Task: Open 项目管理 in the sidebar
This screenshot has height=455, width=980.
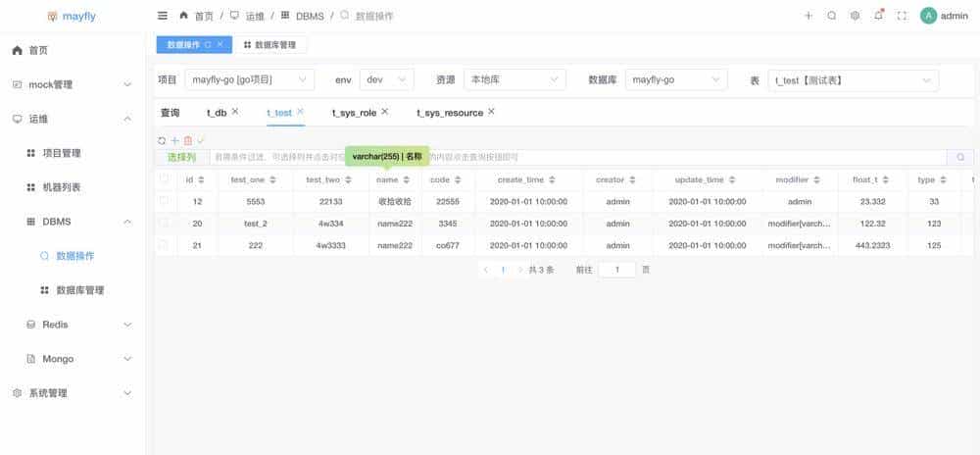Action: pyautogui.click(x=73, y=153)
